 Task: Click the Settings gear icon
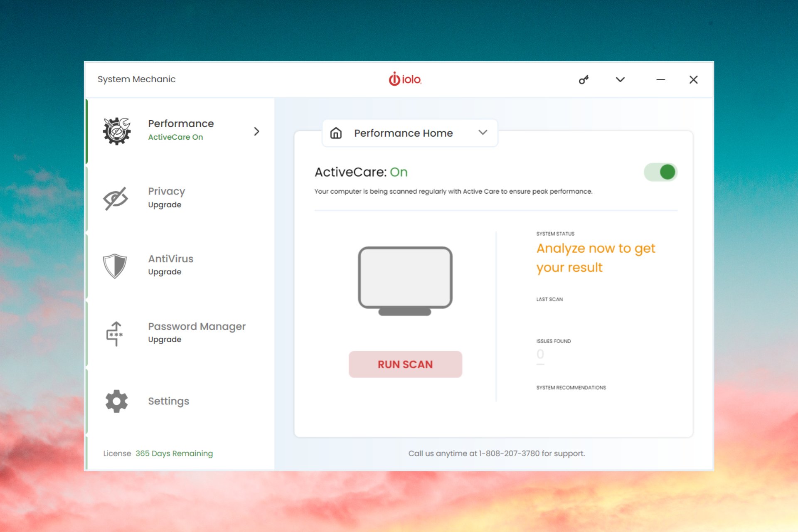(116, 401)
